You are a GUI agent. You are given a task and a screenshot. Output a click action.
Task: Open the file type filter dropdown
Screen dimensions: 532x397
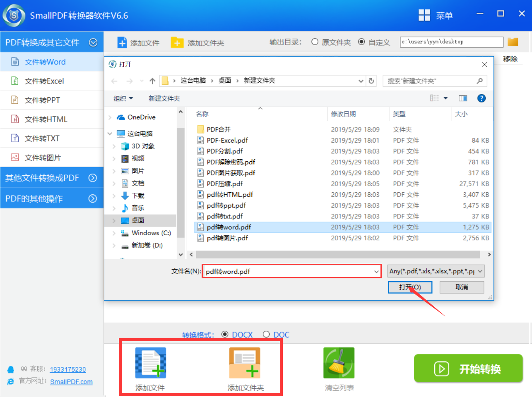click(480, 272)
